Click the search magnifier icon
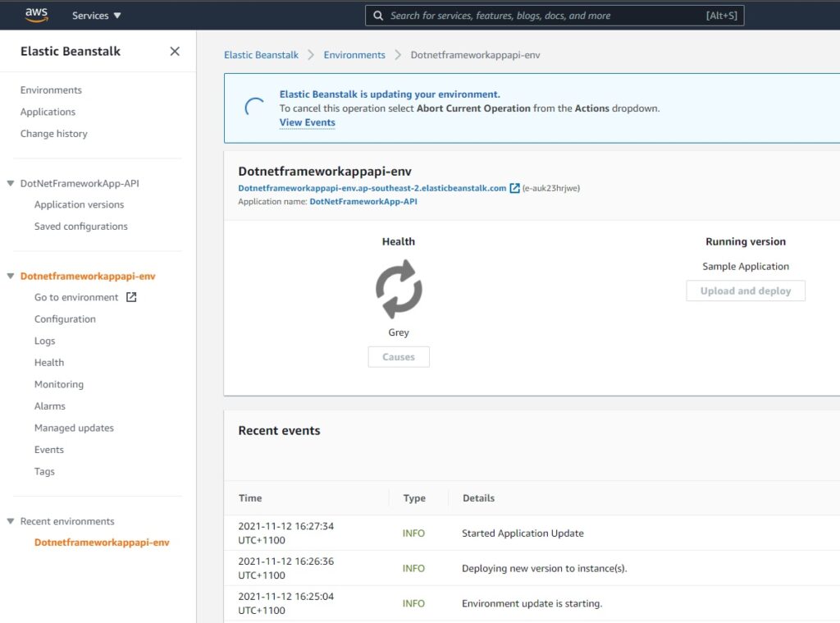Viewport: 840px width, 623px height. coord(378,15)
